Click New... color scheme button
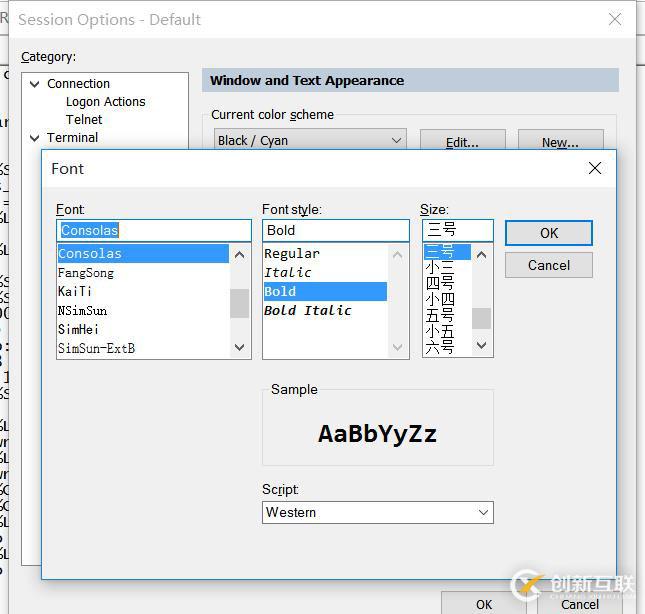645x614 pixels. tap(560, 142)
